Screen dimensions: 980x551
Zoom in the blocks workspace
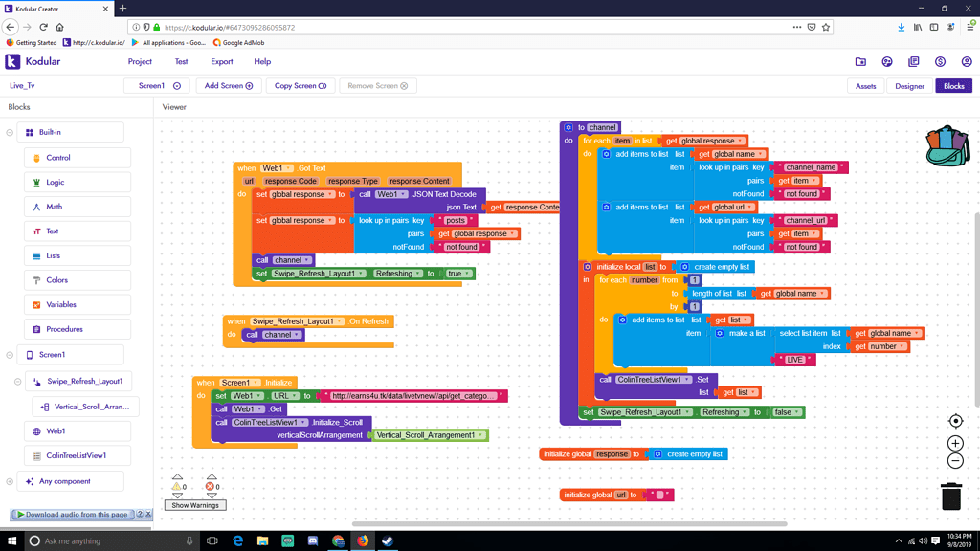coord(955,443)
